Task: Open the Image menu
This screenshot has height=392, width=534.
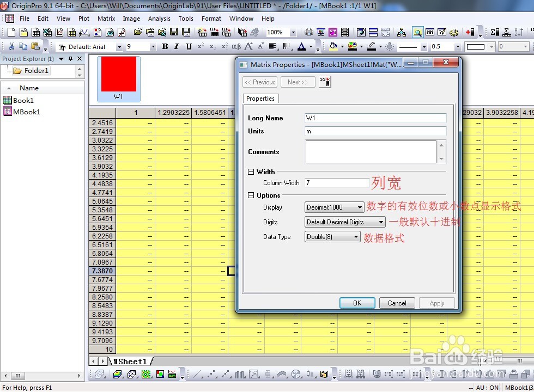Action: (x=131, y=19)
